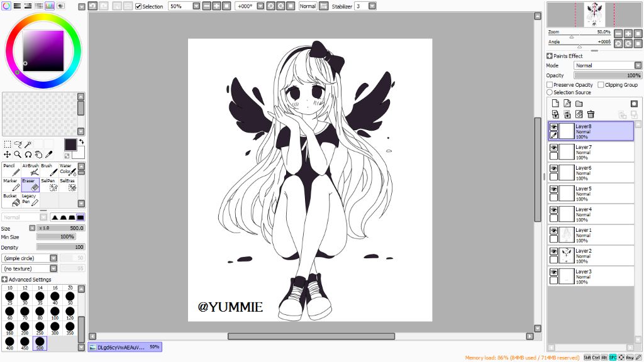
Task: Merge layer down icon in layer panel
Action: [555, 114]
